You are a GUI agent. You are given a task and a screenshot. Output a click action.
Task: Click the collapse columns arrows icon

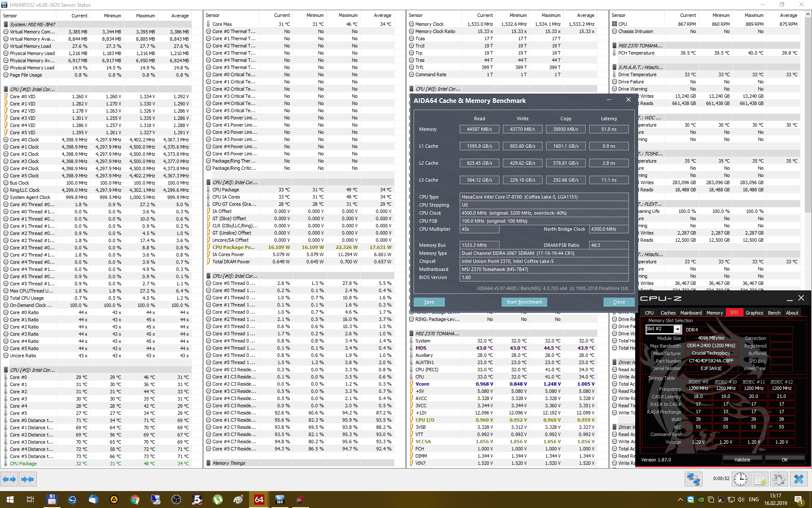[x=27, y=479]
